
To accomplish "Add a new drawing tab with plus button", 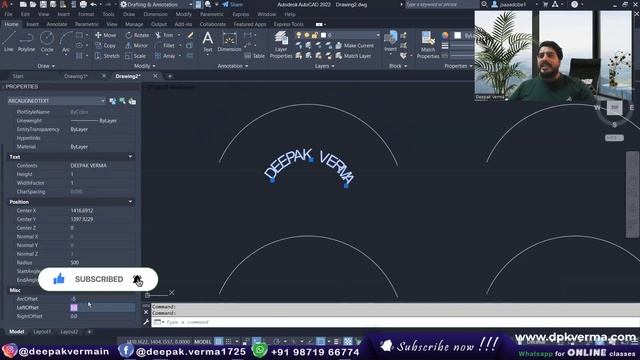I will coord(170,76).
